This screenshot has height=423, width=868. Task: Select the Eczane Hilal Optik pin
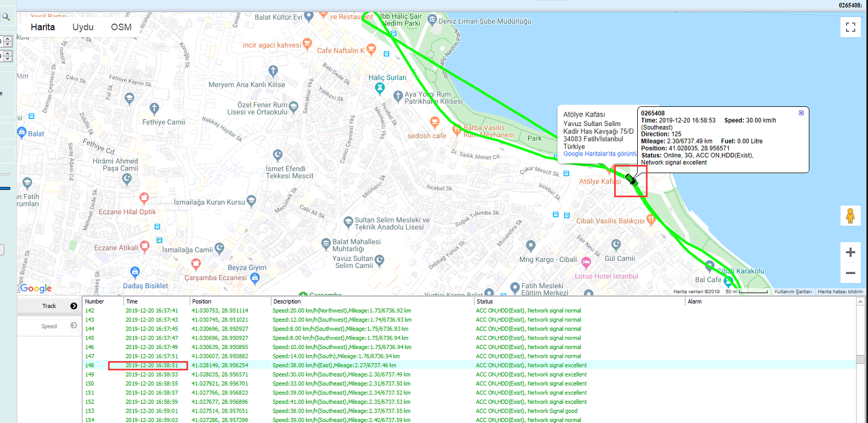pyautogui.click(x=144, y=198)
